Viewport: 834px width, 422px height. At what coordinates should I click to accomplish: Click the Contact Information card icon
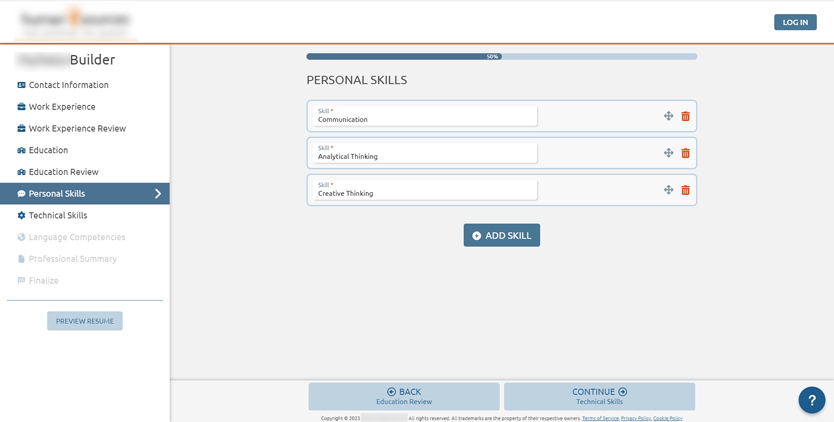[21, 85]
